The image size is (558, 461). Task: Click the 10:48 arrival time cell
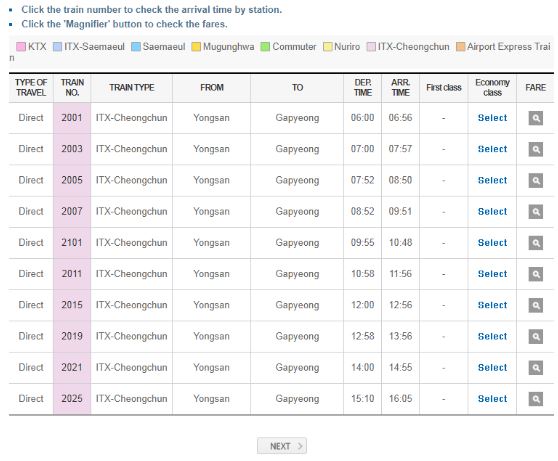(400, 243)
